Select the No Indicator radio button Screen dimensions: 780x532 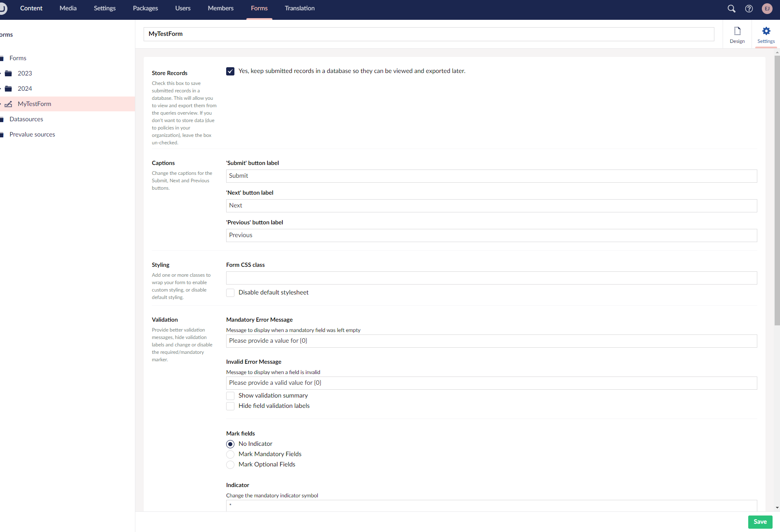(230, 444)
